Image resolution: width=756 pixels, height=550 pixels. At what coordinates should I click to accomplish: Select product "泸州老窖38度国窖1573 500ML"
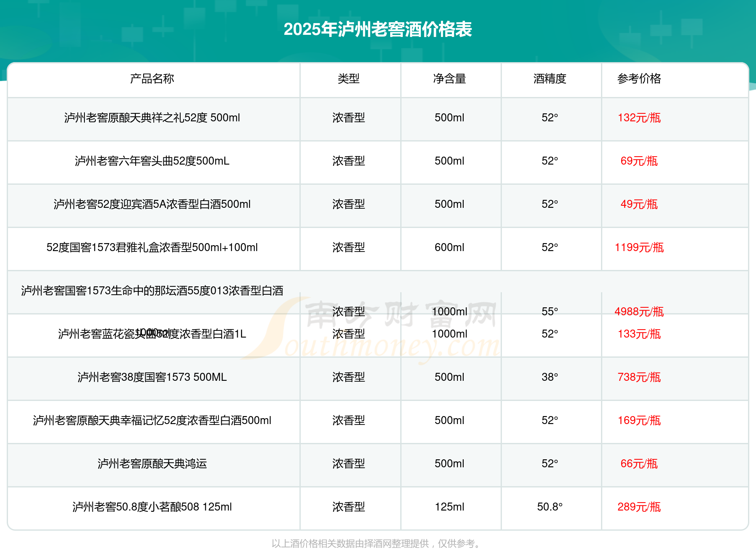[152, 377]
